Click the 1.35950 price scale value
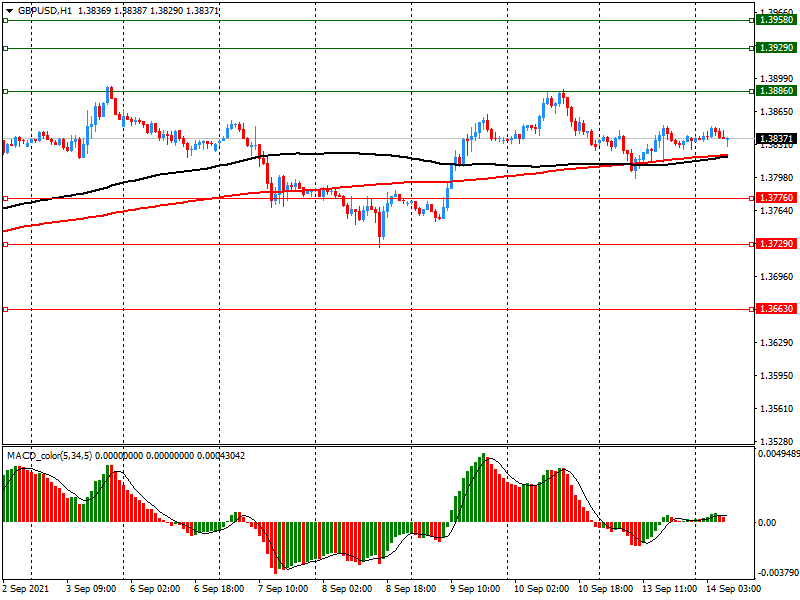Image resolution: width=800 pixels, height=600 pixels. (777, 376)
